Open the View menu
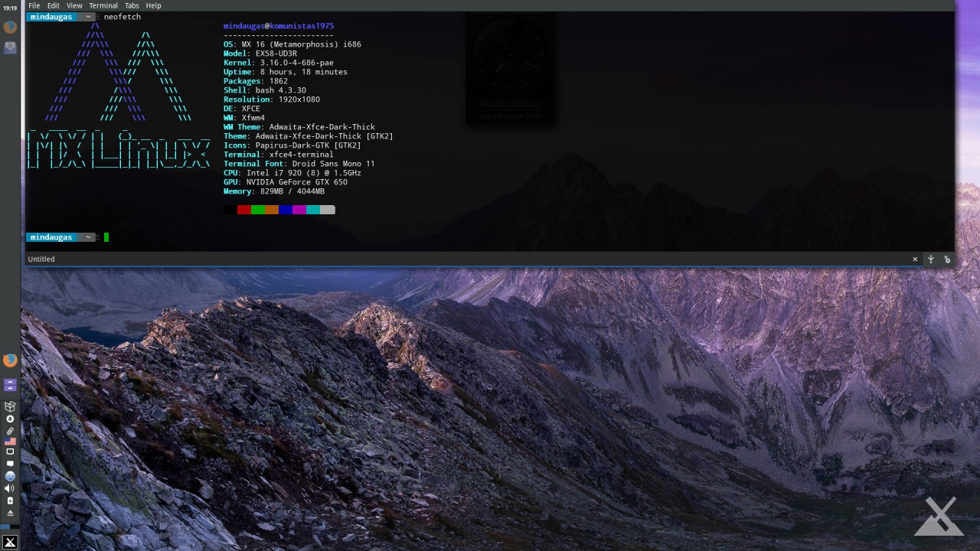The width and height of the screenshot is (980, 551). pyautogui.click(x=74, y=5)
